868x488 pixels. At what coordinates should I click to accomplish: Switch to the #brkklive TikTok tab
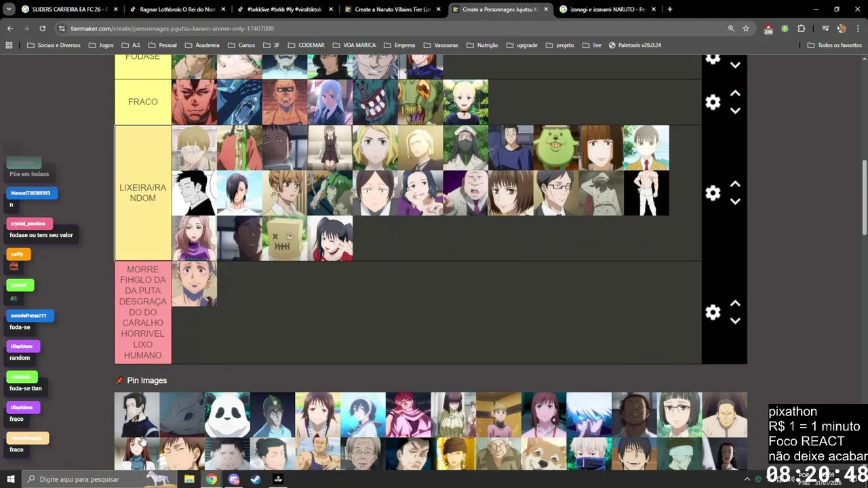285,9
